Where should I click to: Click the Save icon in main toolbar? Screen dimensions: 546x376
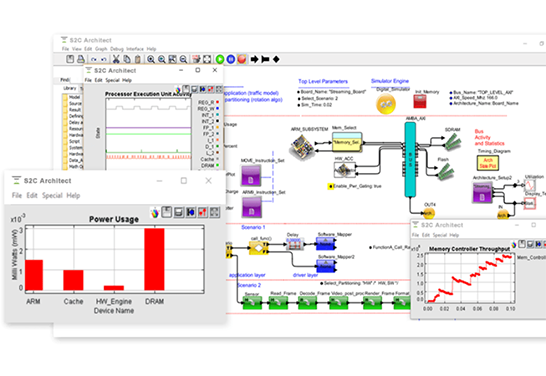70,59
